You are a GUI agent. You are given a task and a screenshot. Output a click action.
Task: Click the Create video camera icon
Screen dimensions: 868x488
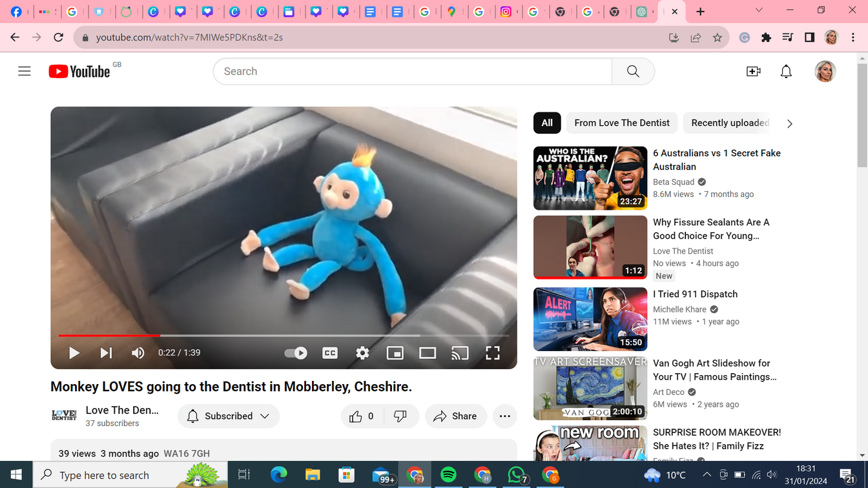[x=753, y=72]
